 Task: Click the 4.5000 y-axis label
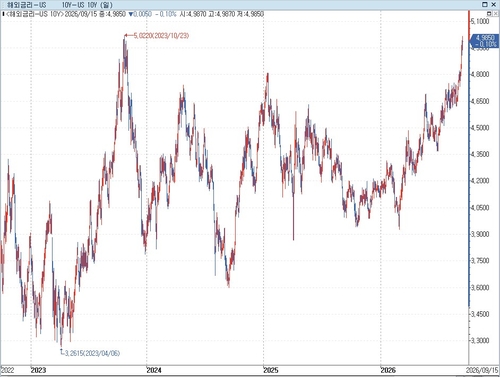[x=480, y=127]
